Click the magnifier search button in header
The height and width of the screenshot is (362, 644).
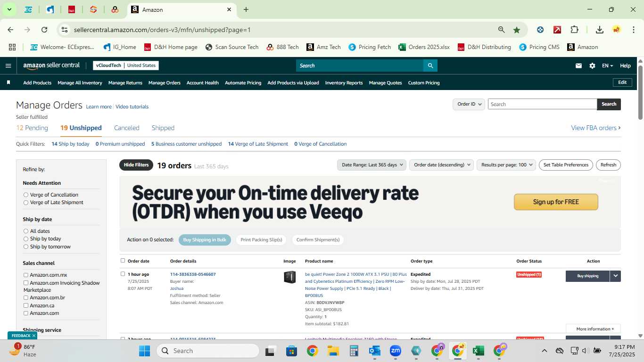pyautogui.click(x=430, y=66)
